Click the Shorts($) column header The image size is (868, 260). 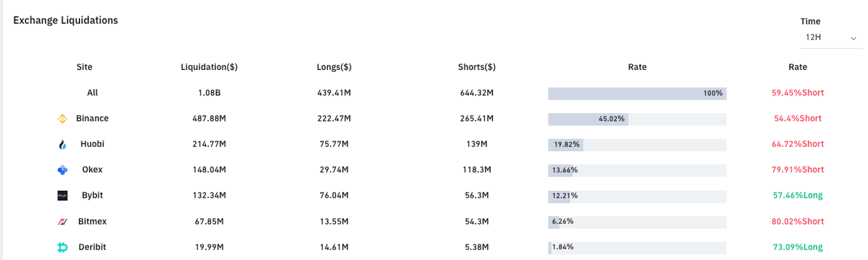click(477, 67)
